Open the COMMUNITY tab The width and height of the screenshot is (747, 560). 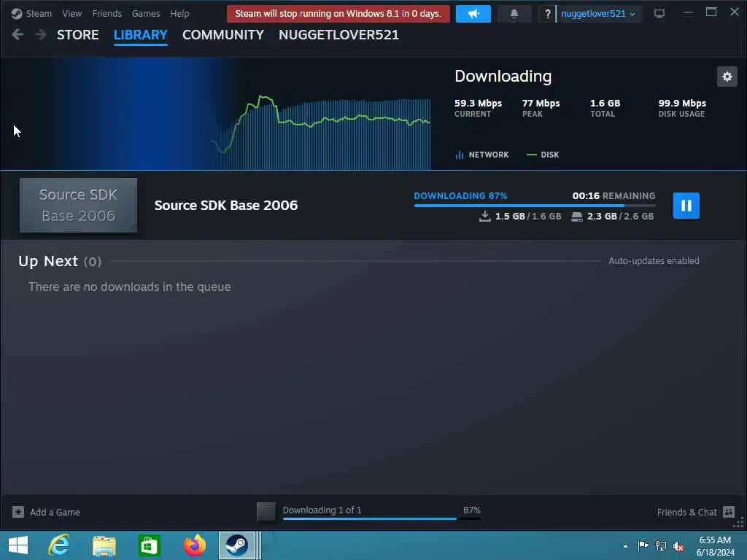(x=223, y=35)
